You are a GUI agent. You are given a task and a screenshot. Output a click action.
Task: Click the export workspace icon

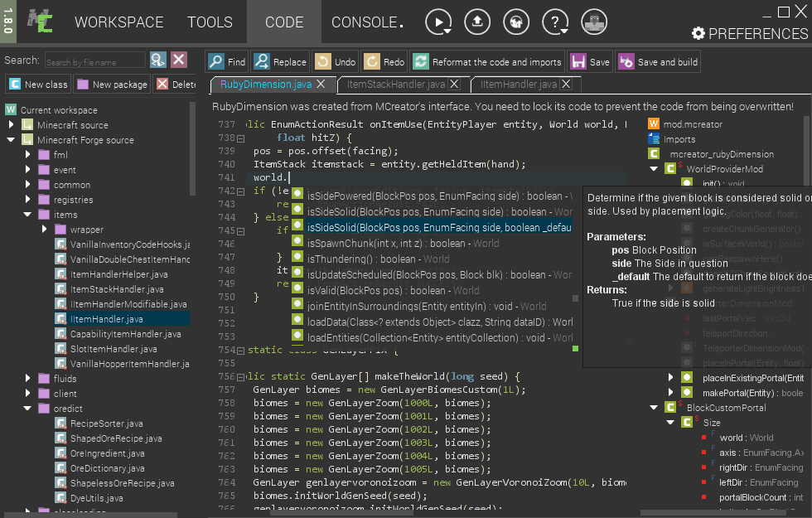tap(477, 22)
